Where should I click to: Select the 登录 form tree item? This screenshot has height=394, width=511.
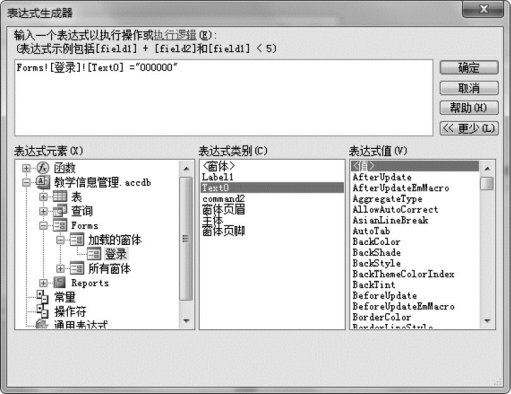[116, 254]
